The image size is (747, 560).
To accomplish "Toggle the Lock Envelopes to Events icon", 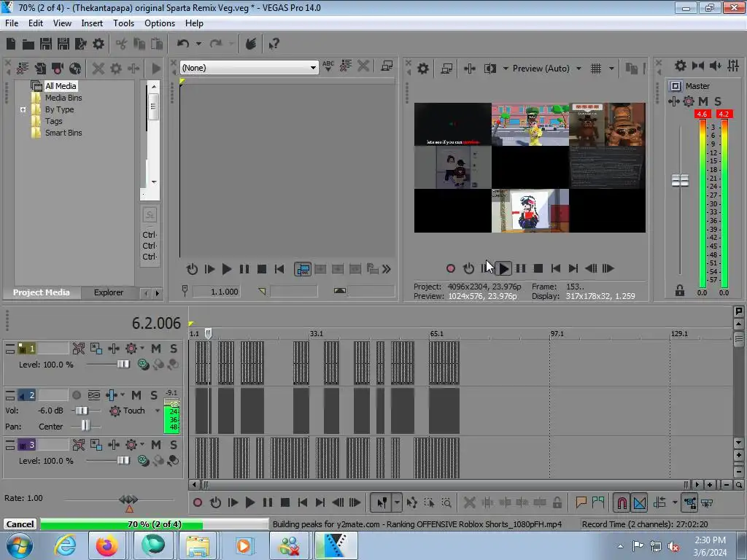I will [x=690, y=502].
